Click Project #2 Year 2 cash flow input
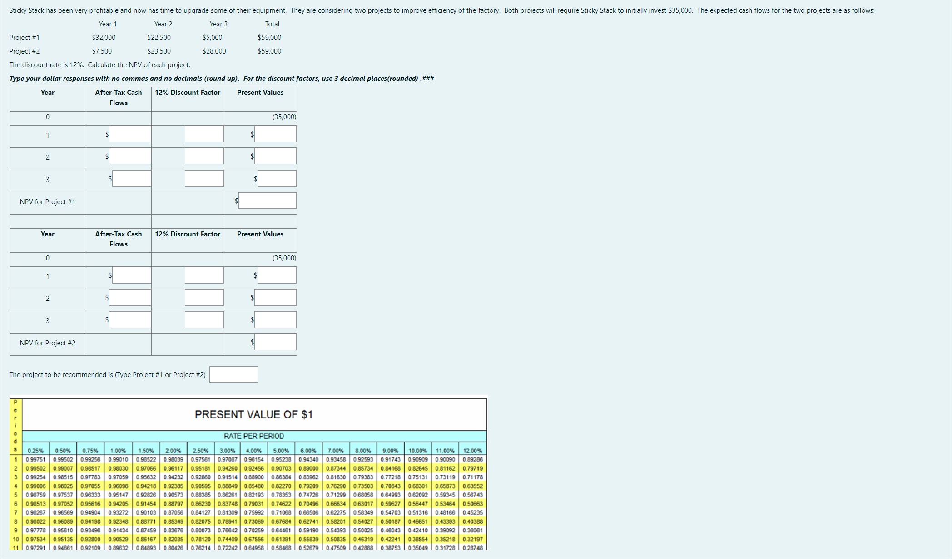The width and height of the screenshot is (952, 560). [130, 298]
